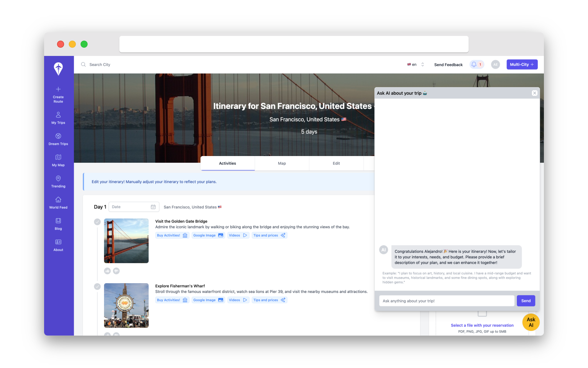Open the Trending location icon
This screenshot has width=588, height=368.
[x=58, y=178]
